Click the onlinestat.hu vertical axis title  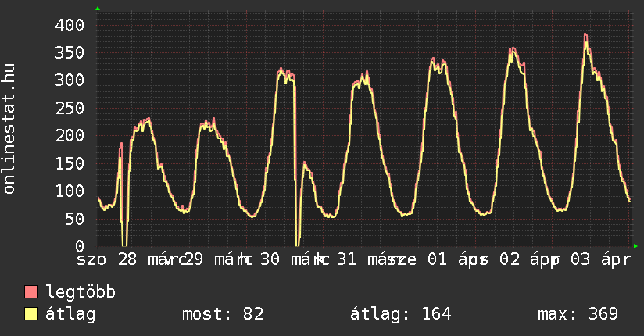[9, 130]
